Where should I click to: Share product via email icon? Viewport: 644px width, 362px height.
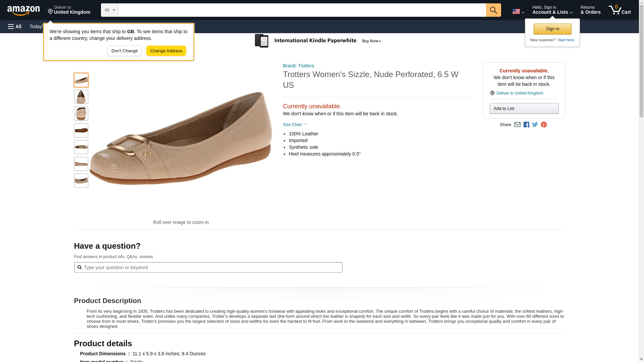coord(517,125)
